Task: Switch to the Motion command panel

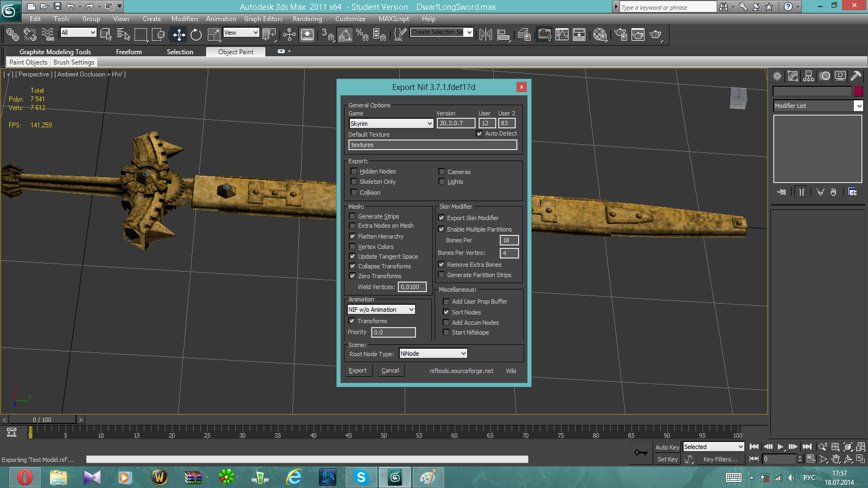Action: [x=825, y=76]
